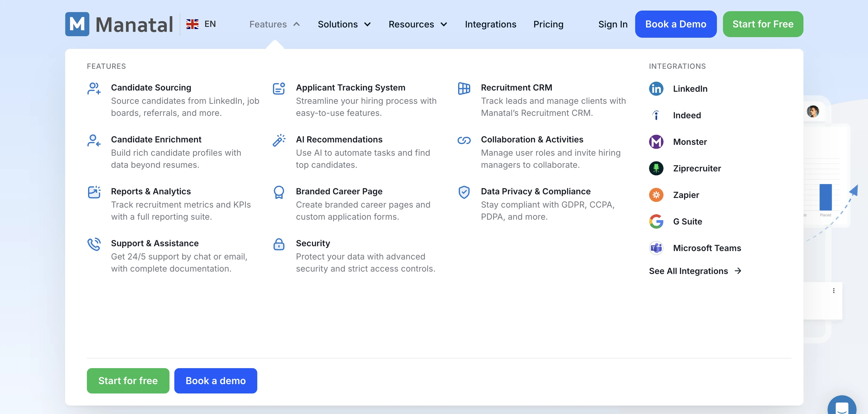
Task: Click the Monster integration icon
Action: click(x=656, y=142)
